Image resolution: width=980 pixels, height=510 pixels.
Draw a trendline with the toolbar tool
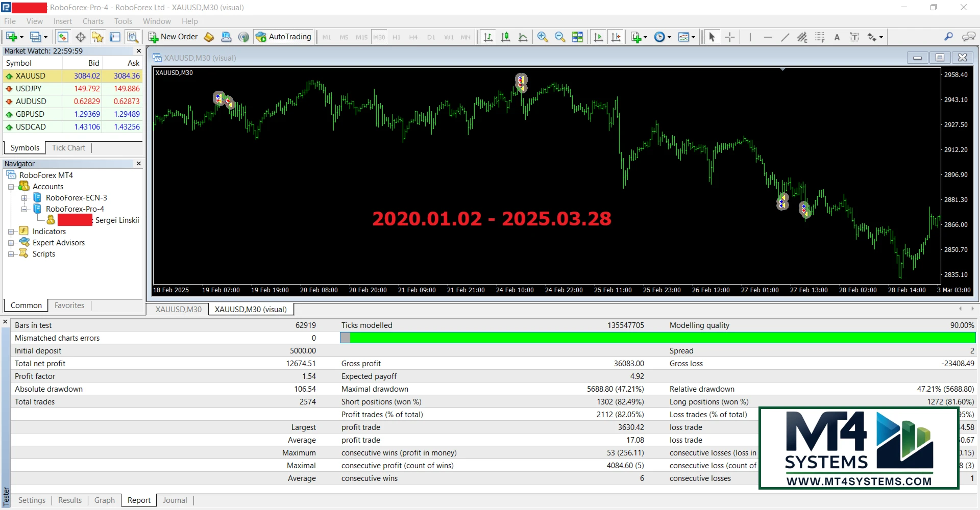[785, 37]
